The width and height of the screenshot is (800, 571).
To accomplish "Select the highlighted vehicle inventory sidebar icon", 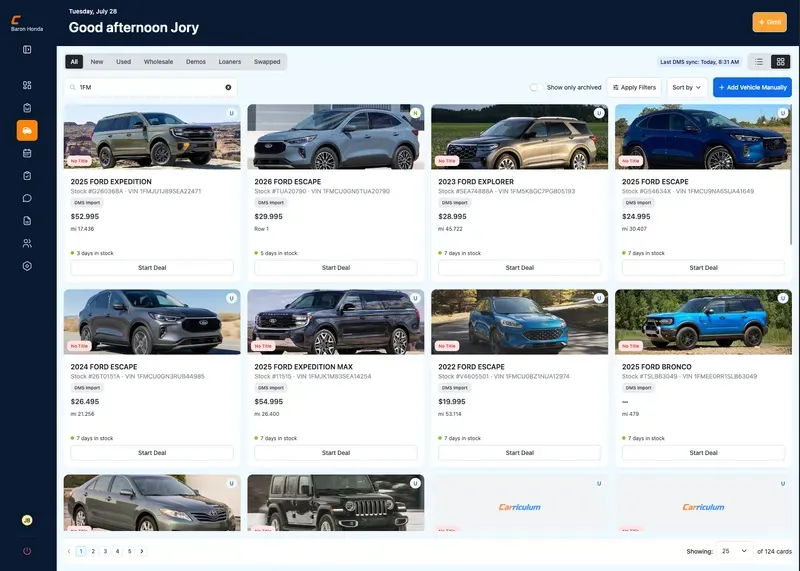I will pos(27,131).
